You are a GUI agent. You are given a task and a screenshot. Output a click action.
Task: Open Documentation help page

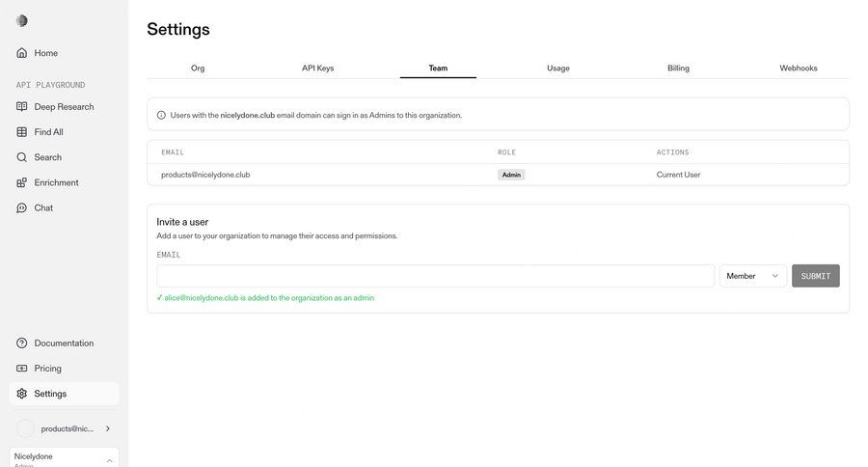coord(64,343)
